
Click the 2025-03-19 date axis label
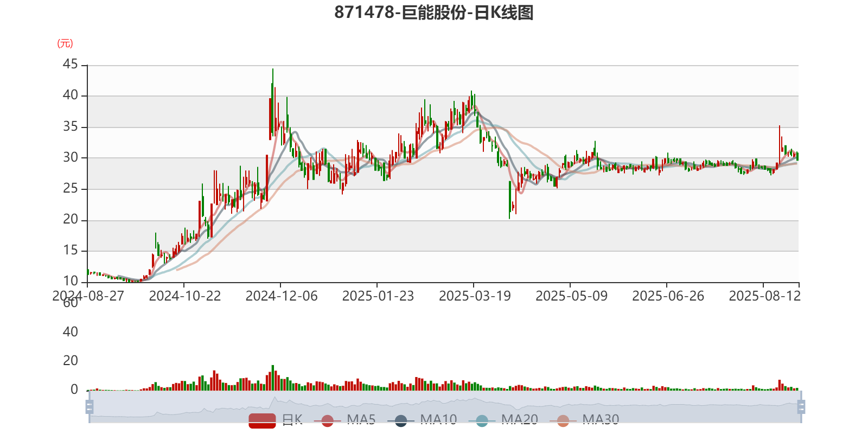point(475,296)
